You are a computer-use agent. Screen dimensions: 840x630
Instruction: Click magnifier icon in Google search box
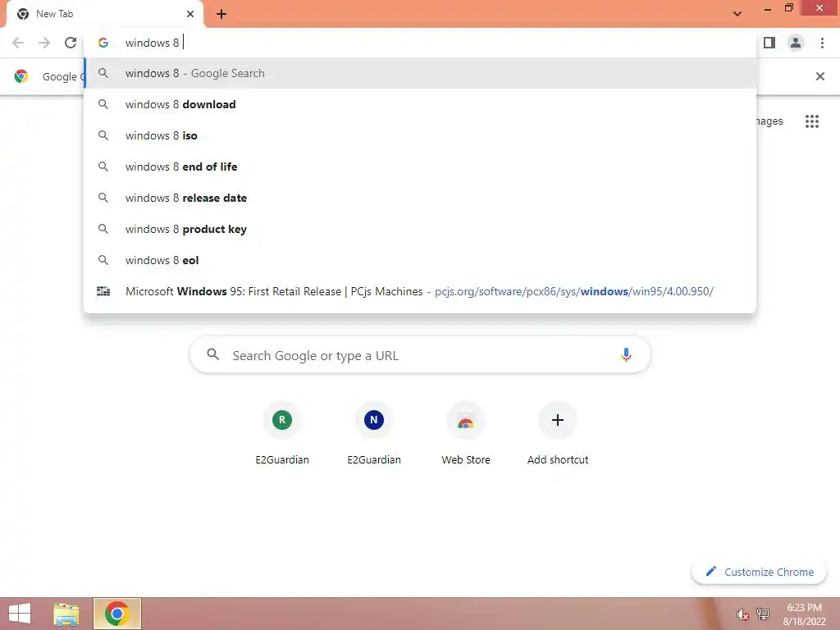coord(212,354)
